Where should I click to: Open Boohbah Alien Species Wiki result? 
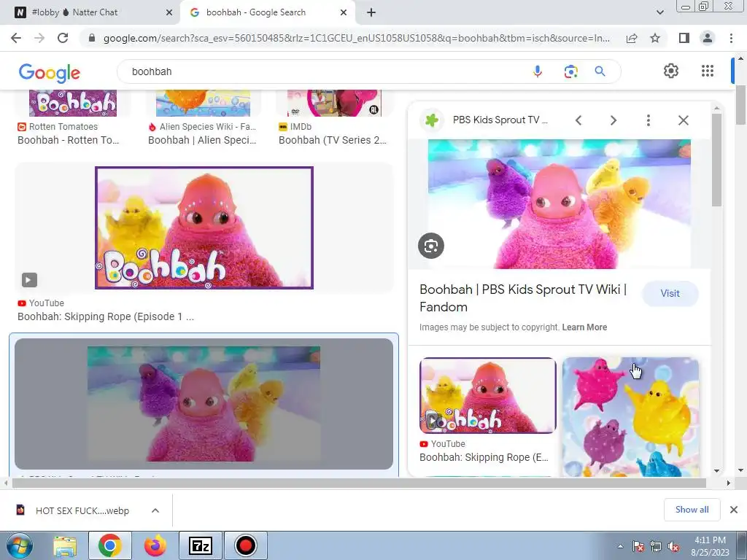202,140
